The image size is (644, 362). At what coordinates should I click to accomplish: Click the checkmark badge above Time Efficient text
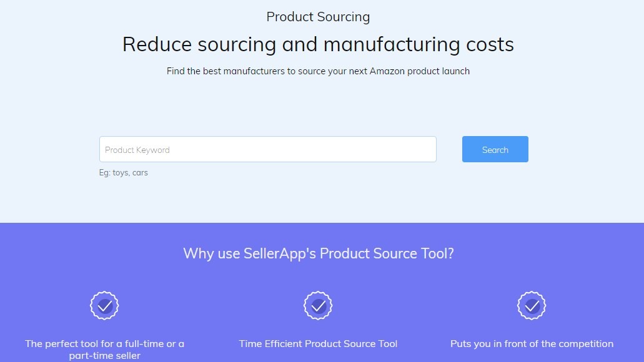(318, 306)
